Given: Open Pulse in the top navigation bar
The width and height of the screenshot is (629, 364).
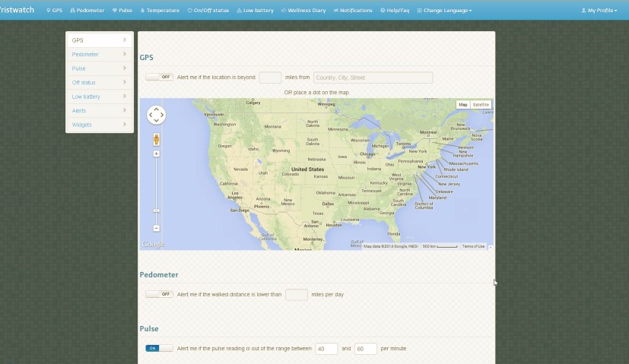Looking at the screenshot, I should click(122, 11).
